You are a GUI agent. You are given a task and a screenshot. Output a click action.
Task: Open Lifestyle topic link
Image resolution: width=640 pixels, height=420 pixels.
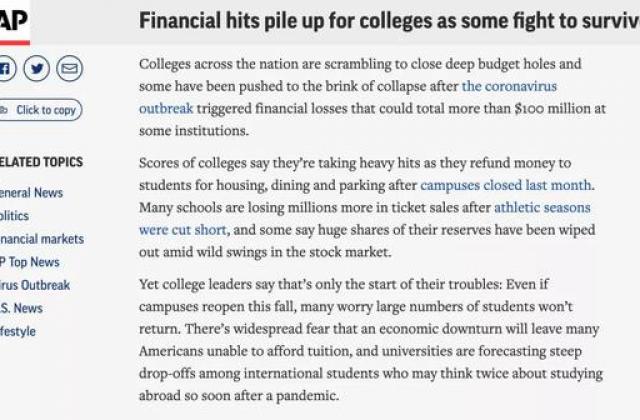pos(18,331)
